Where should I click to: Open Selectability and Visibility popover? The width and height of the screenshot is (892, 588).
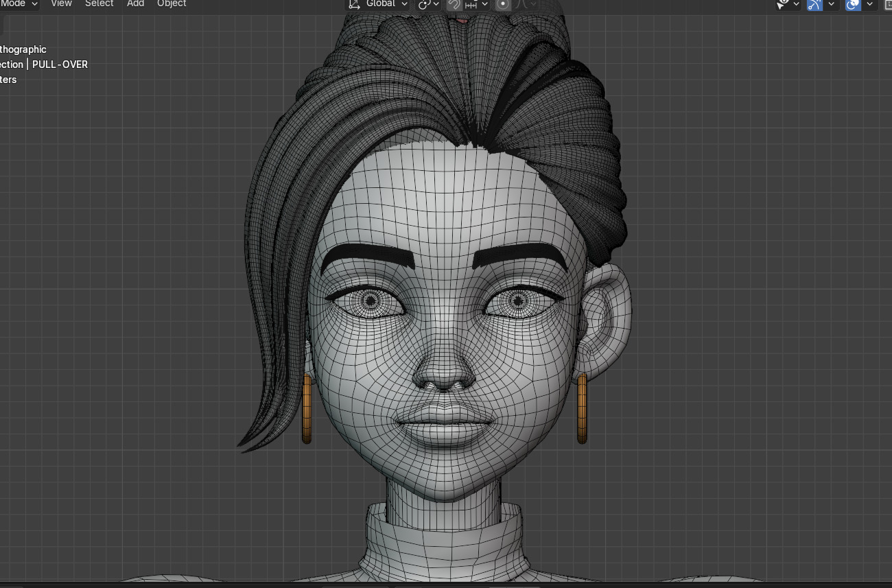click(x=788, y=4)
